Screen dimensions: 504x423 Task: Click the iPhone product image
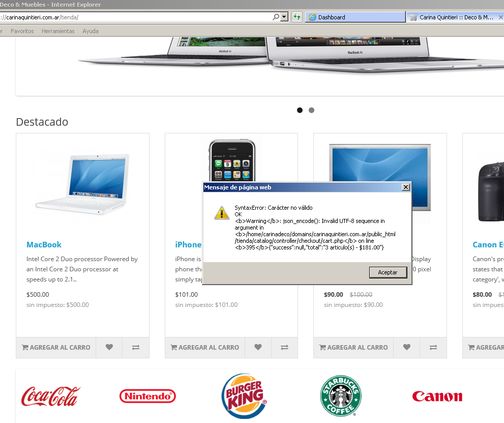(232, 160)
